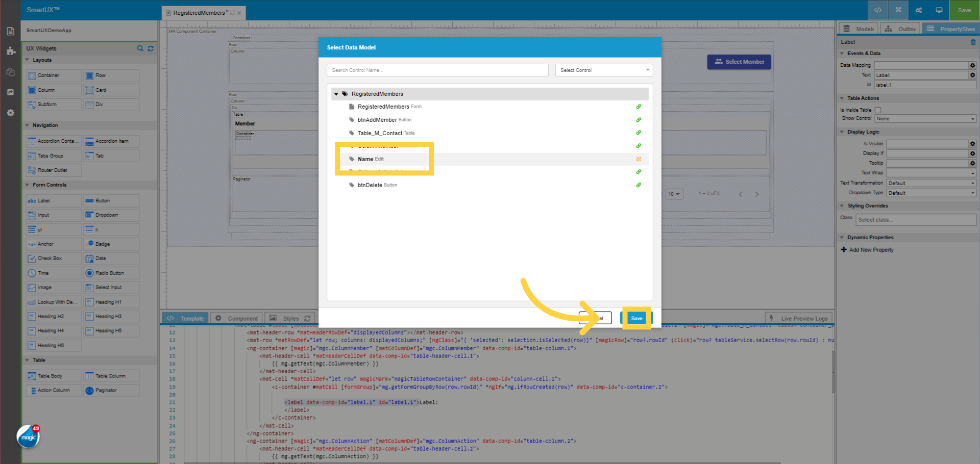
Task: Click the link icon on RegisteredMembers Form row
Action: coord(639,107)
